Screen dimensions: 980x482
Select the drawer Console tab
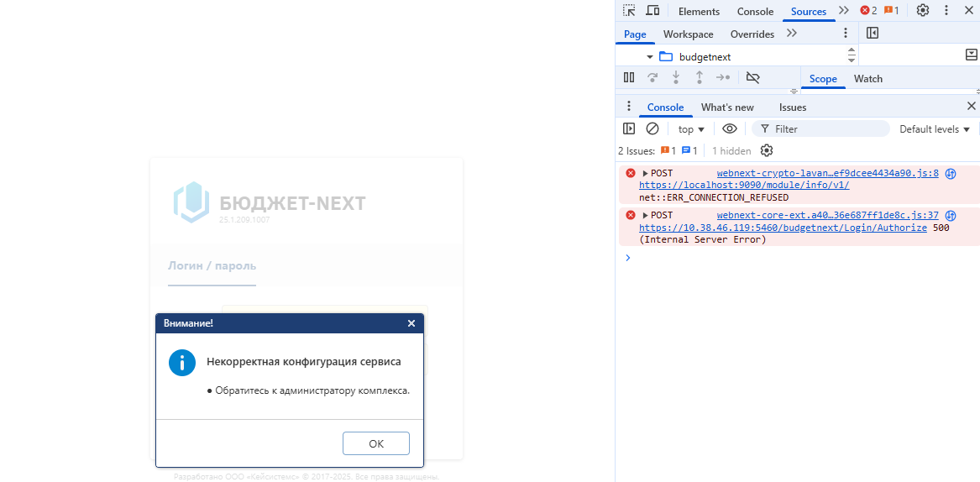(x=665, y=107)
